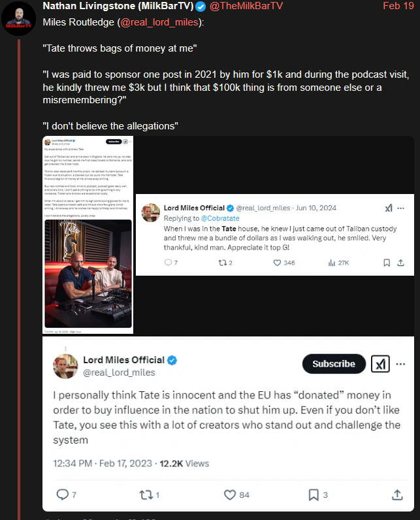Click Lord Miles avatar in bottom tweet

[65, 365]
